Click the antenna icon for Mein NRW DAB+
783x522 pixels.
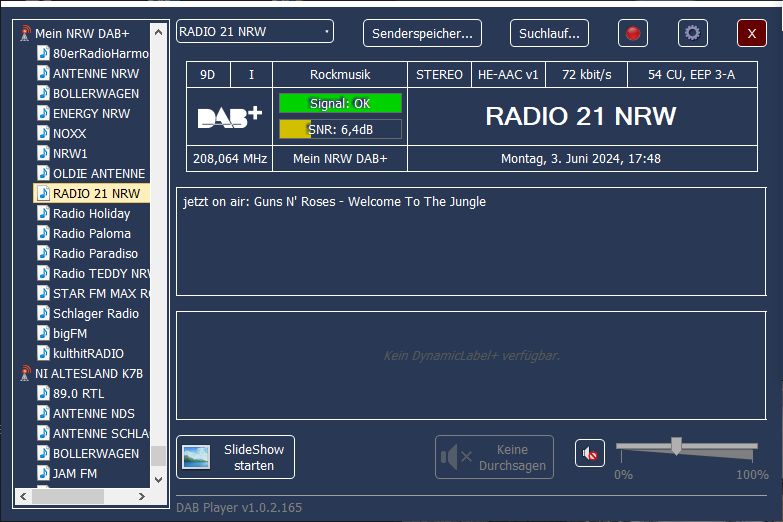25,33
